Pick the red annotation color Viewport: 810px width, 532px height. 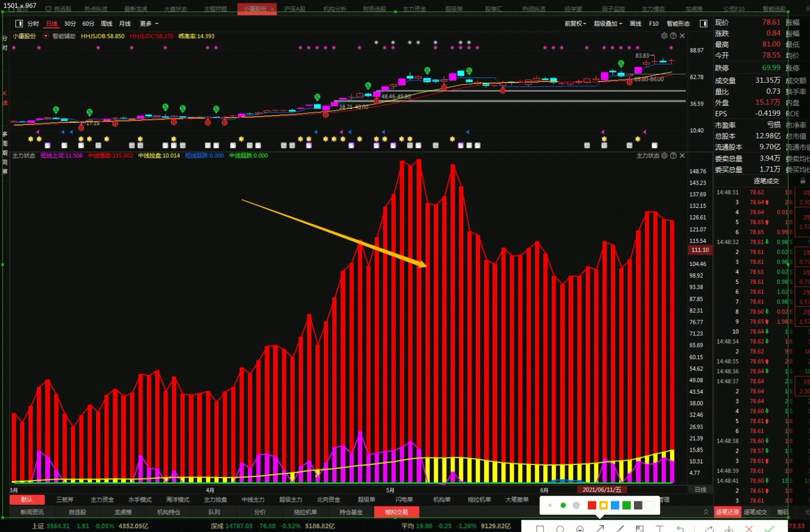coord(592,505)
